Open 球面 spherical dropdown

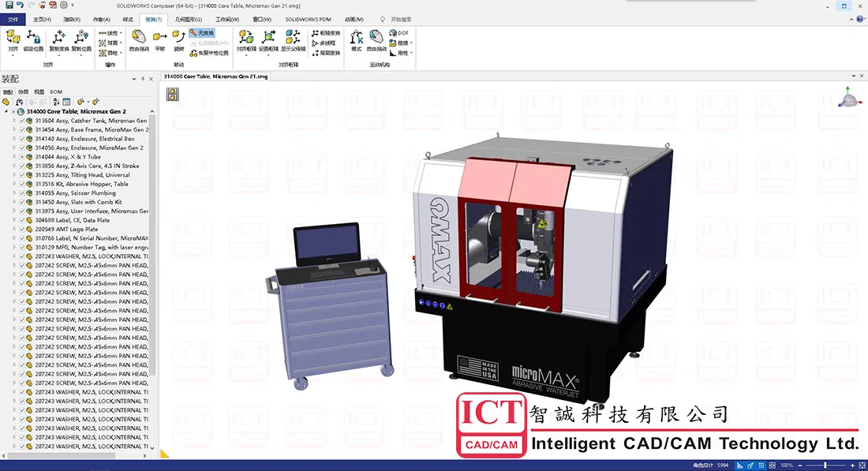122,43
